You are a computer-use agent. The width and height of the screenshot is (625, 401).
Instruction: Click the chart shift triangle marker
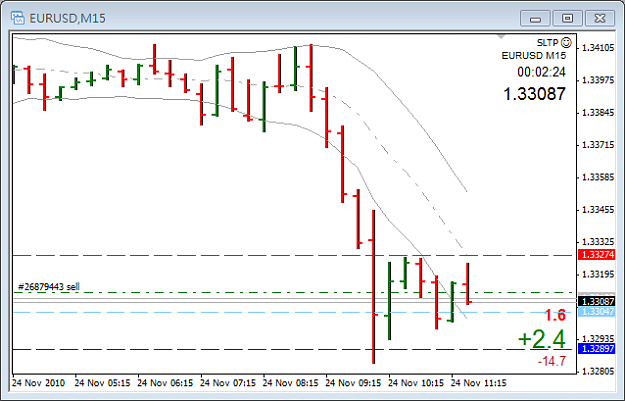coord(501,37)
